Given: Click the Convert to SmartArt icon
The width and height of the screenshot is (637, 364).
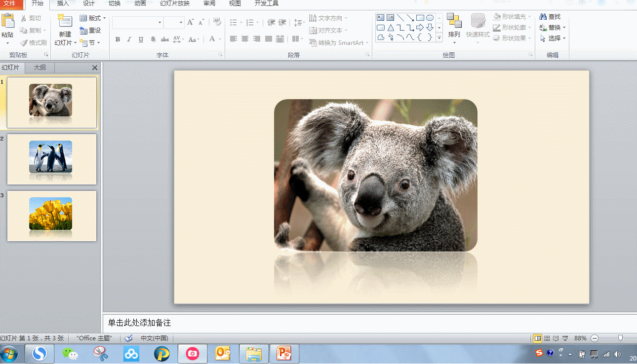Looking at the screenshot, I should 313,43.
